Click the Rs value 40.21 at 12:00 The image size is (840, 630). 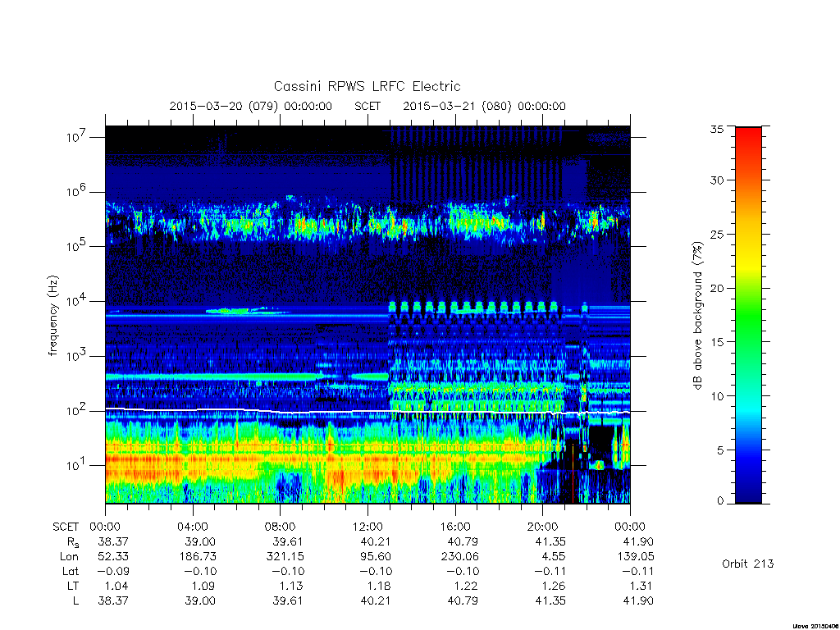(x=376, y=541)
